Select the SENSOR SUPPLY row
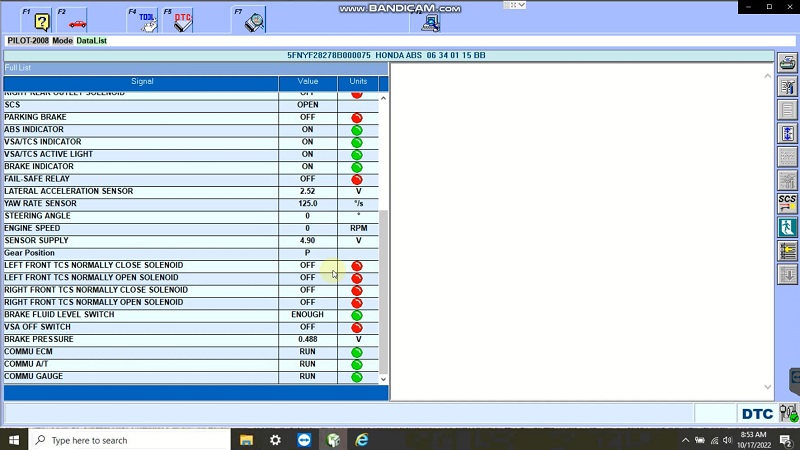 (191, 240)
